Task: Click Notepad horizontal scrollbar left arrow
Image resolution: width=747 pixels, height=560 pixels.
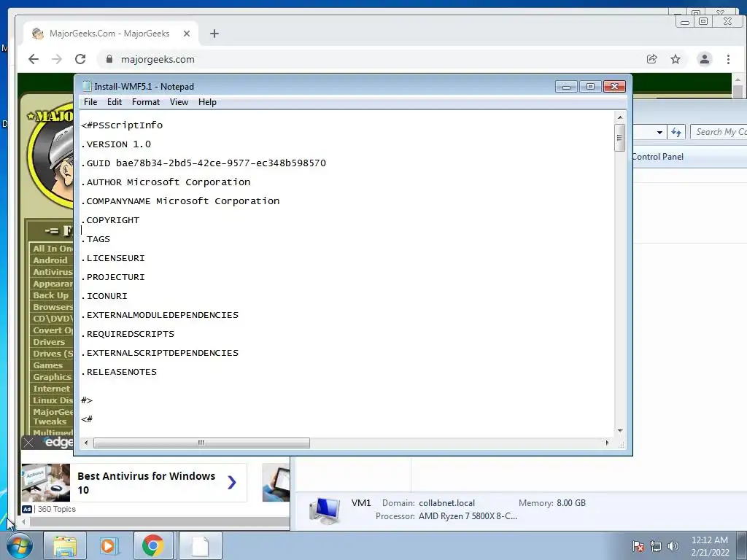Action: click(x=86, y=443)
